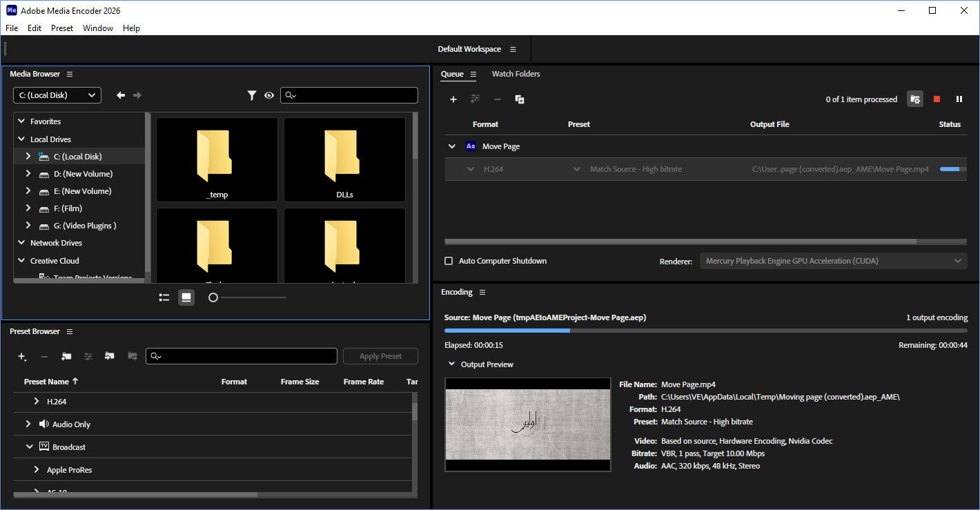Open the output folder icon in Queue
The height and width of the screenshot is (510, 980).
tap(915, 99)
